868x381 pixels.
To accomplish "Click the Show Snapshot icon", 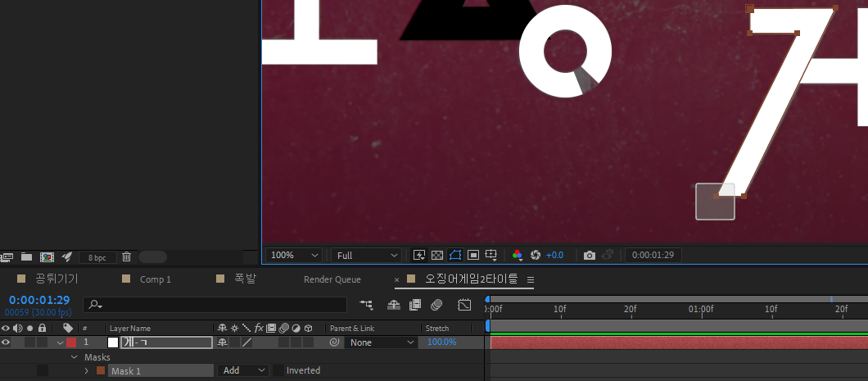I will (608, 256).
